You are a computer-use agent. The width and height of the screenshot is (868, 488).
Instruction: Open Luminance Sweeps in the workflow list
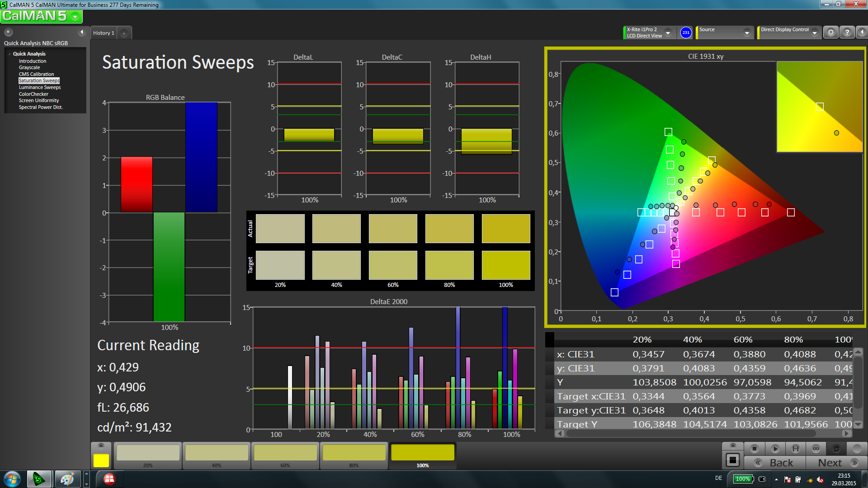40,87
